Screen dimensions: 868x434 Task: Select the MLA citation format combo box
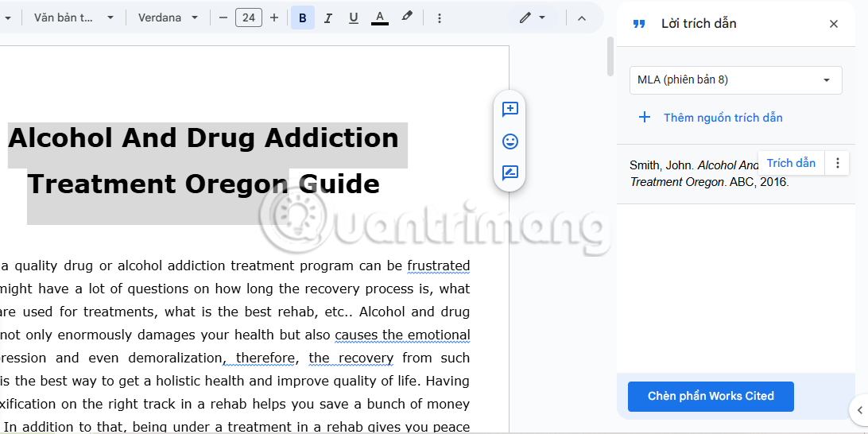point(735,79)
